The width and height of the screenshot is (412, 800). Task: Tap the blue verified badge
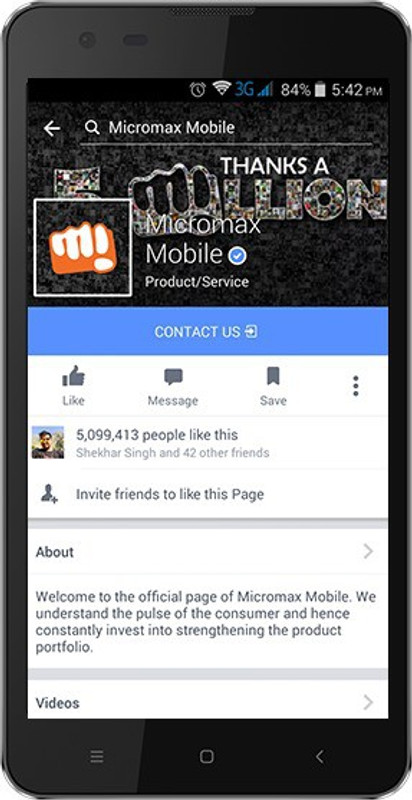237,256
